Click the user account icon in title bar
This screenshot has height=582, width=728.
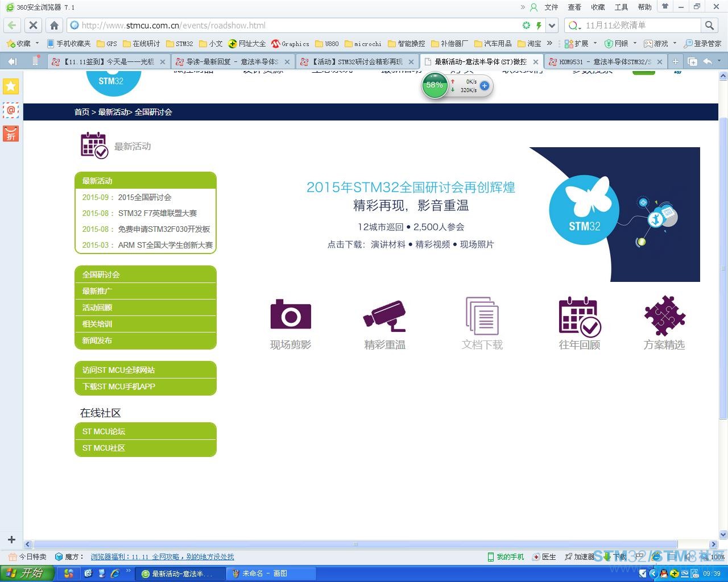pyautogui.click(x=533, y=7)
